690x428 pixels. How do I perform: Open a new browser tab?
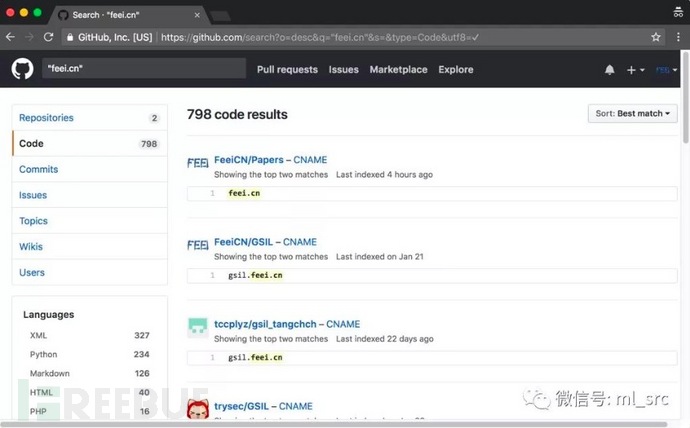point(220,16)
